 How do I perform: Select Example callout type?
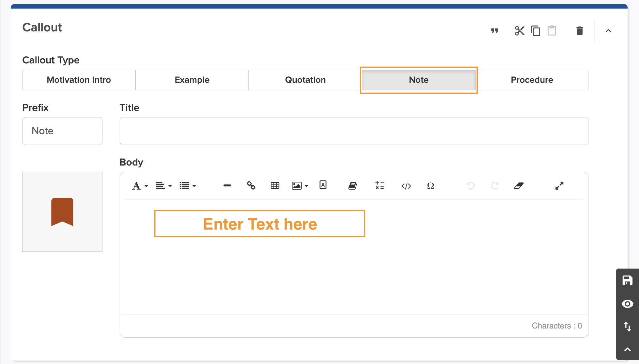[x=192, y=80]
